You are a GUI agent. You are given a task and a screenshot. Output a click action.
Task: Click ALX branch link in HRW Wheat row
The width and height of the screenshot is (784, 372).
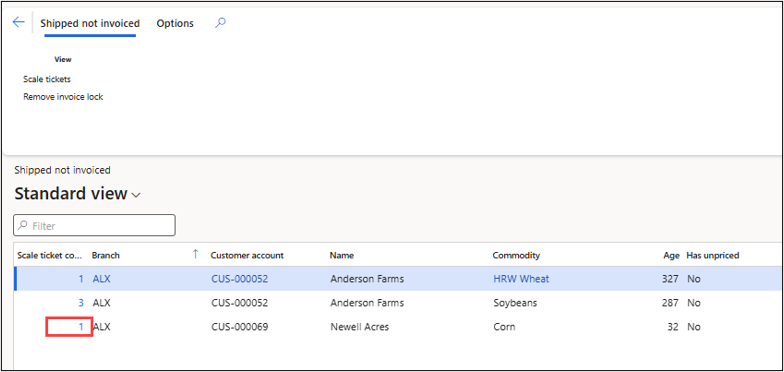coord(102,278)
